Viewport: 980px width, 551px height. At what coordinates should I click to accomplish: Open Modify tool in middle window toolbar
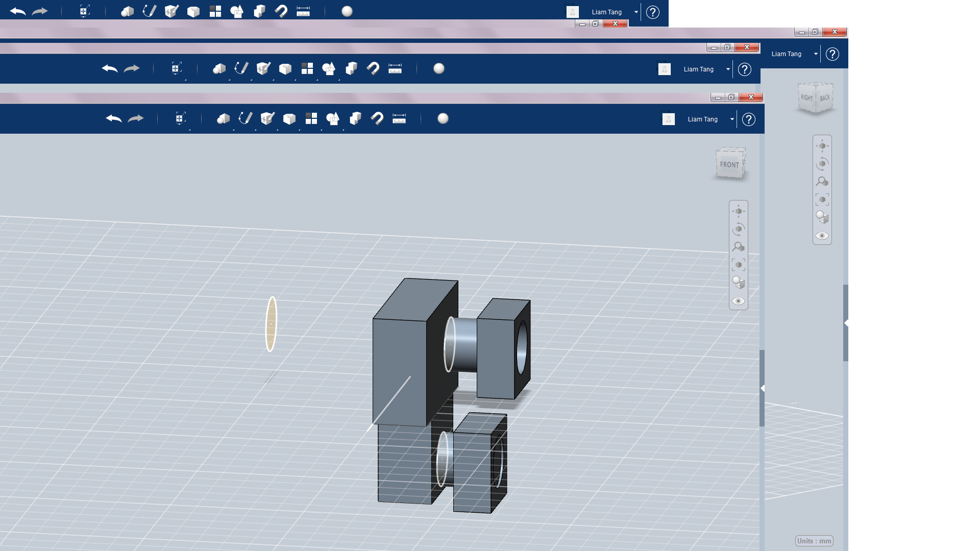coord(285,69)
